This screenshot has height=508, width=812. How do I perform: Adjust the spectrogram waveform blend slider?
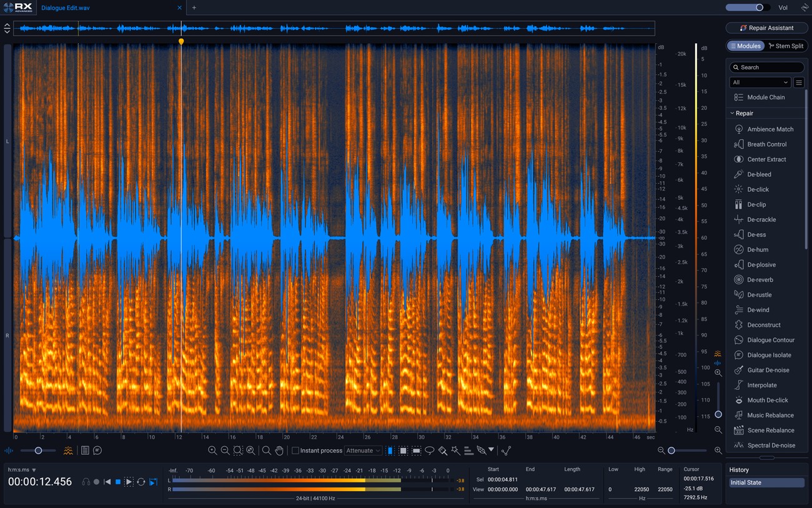pyautogui.click(x=37, y=450)
